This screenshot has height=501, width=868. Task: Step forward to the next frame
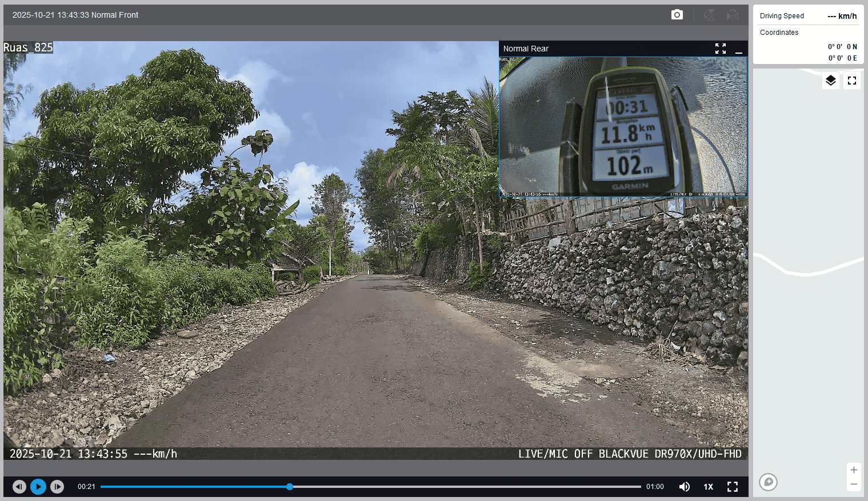pyautogui.click(x=57, y=487)
